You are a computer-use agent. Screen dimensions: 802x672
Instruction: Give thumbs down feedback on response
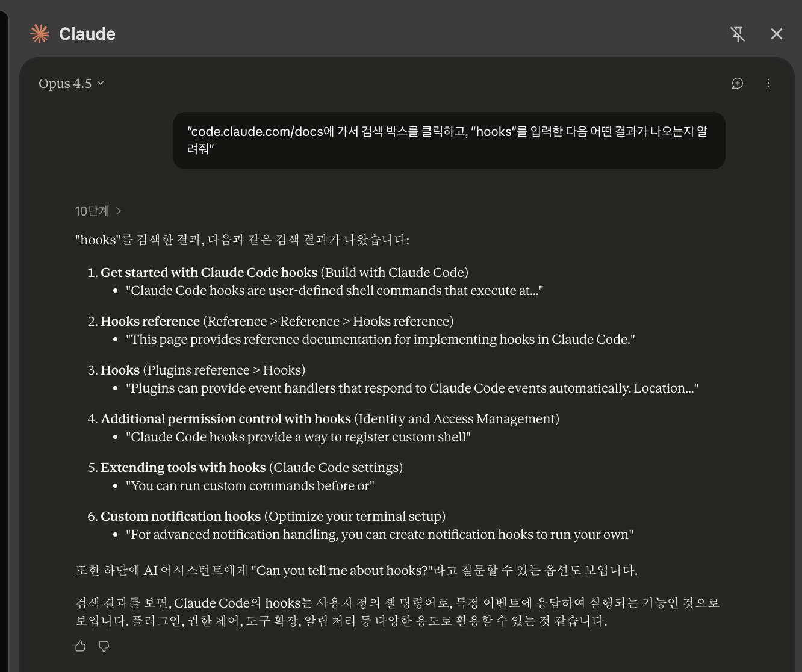pos(104,646)
